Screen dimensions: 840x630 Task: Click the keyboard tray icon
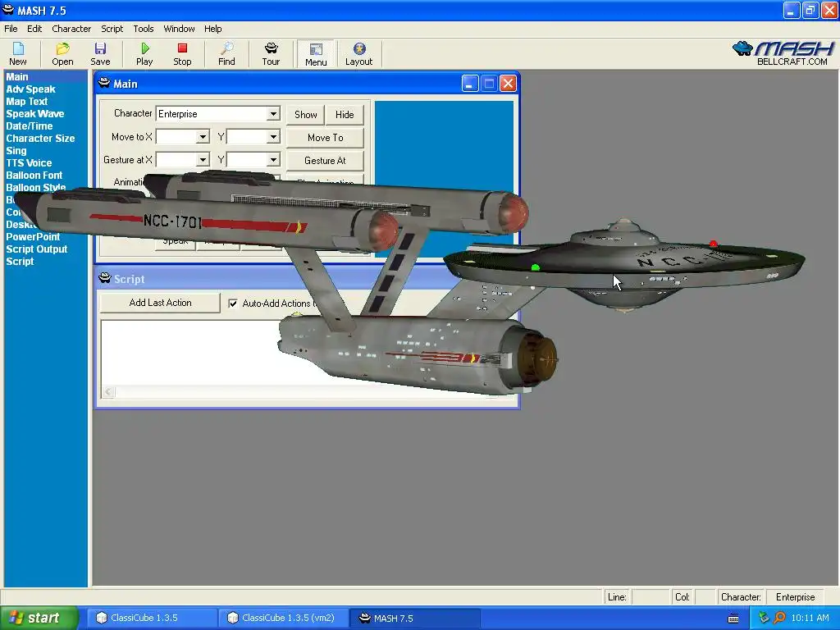(x=733, y=619)
